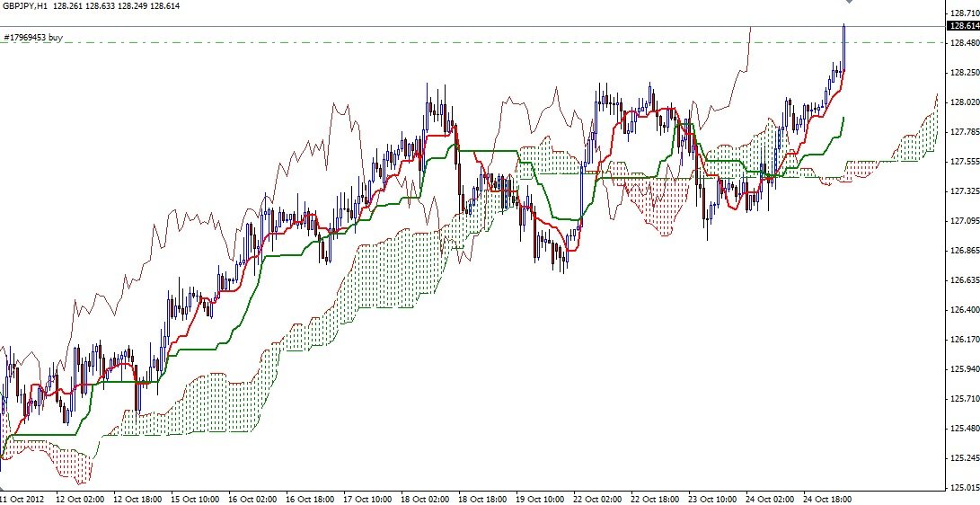The image size is (980, 505).
Task: Click the 127.555 level on price axis
Action: click(965, 162)
